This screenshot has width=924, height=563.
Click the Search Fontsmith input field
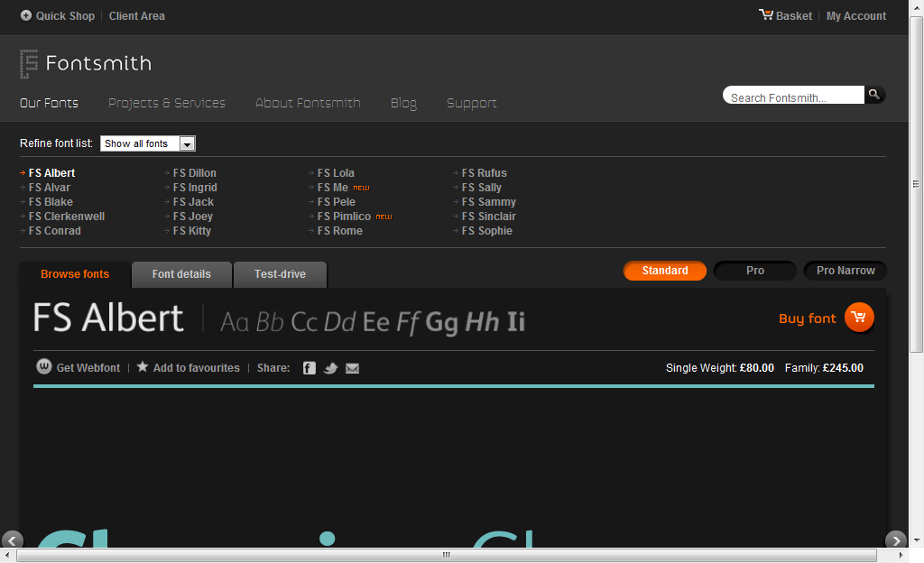click(793, 95)
